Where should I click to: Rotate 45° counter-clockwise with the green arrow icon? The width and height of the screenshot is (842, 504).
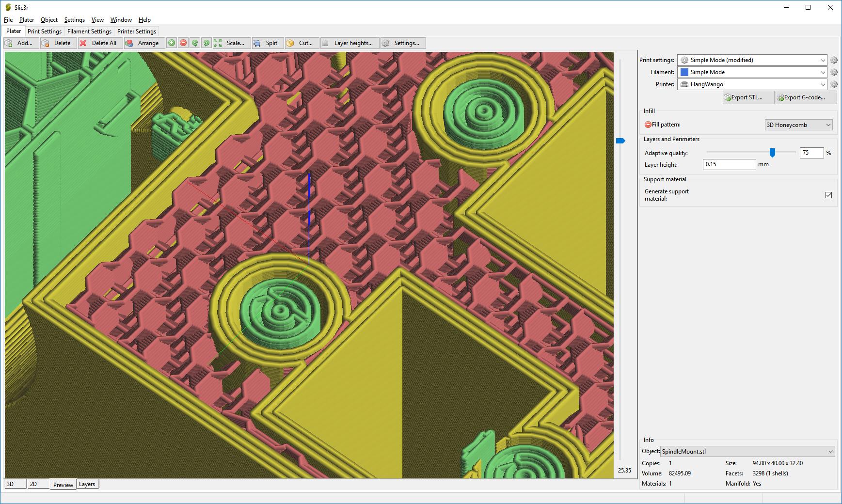[x=195, y=43]
